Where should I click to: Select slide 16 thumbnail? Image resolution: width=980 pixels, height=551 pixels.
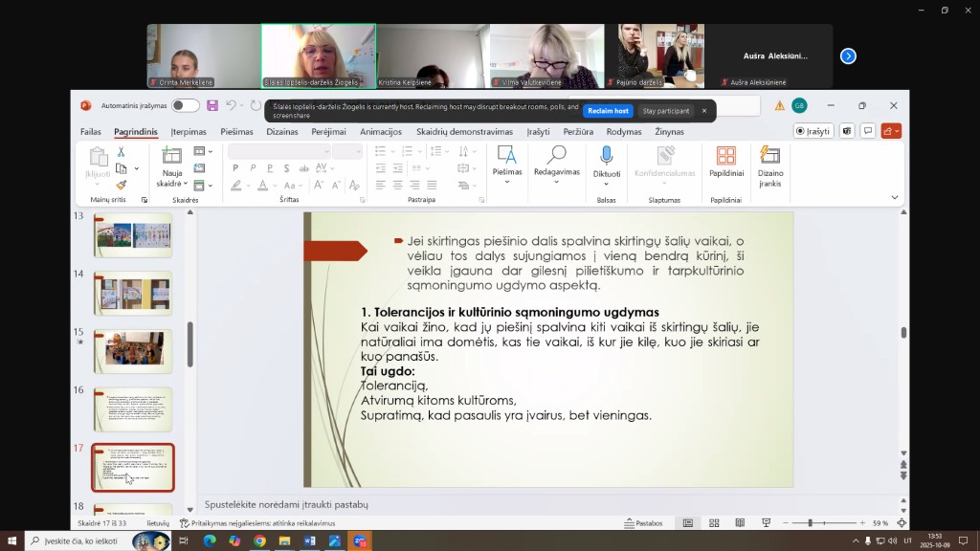coord(133,409)
